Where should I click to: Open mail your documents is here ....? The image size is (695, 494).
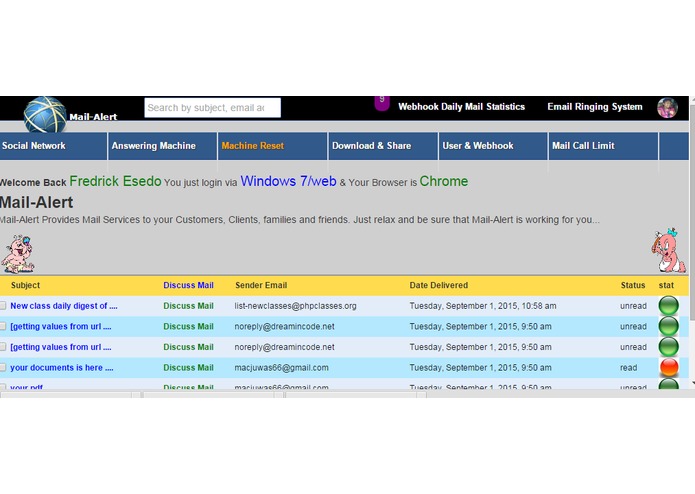pos(62,367)
